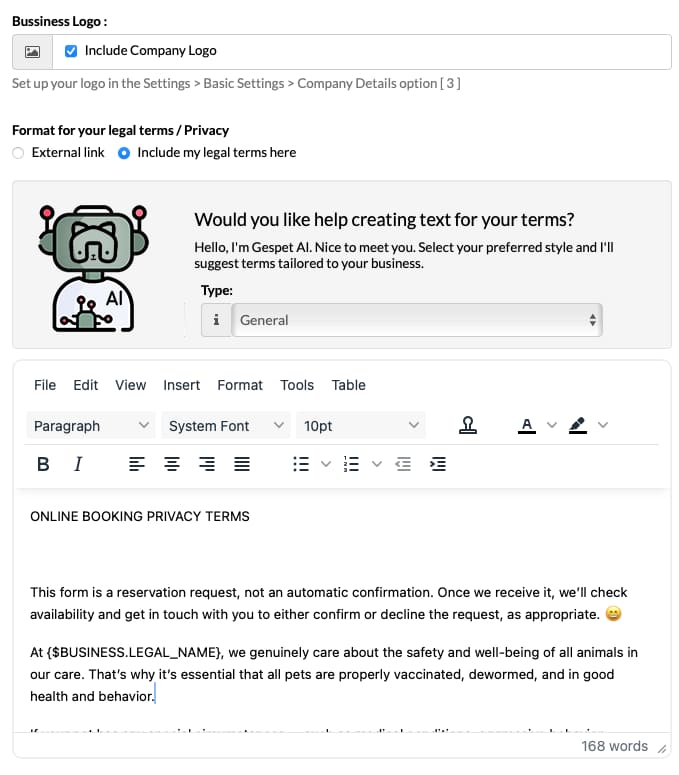Click the stamp insert variable icon
679x775 pixels.
pos(467,425)
